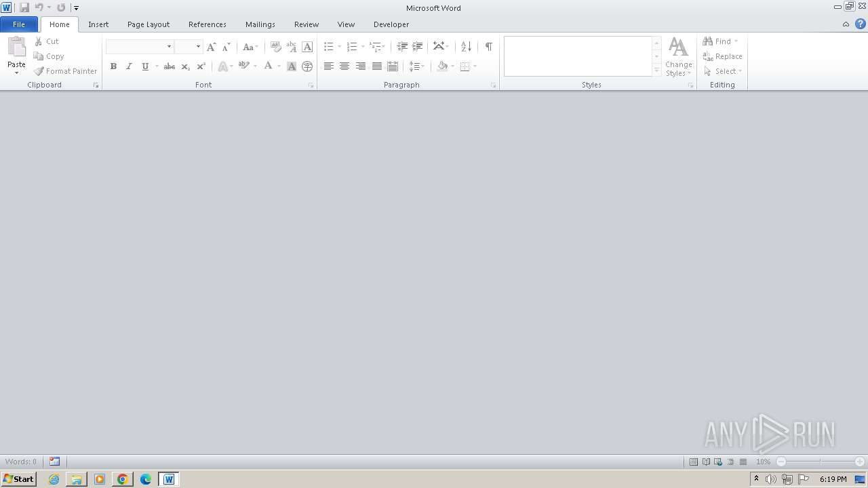Open the Line Spacing dropdown
The image size is (868, 488).
(416, 66)
